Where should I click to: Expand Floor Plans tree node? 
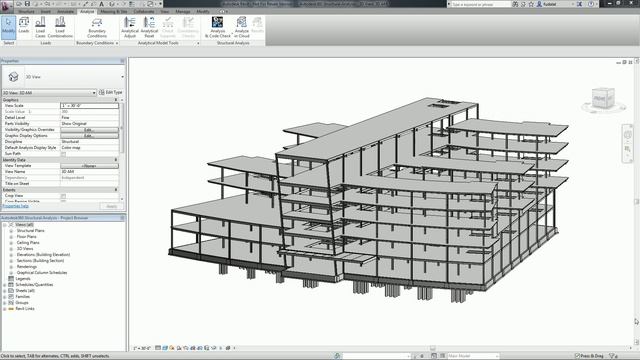point(11,237)
